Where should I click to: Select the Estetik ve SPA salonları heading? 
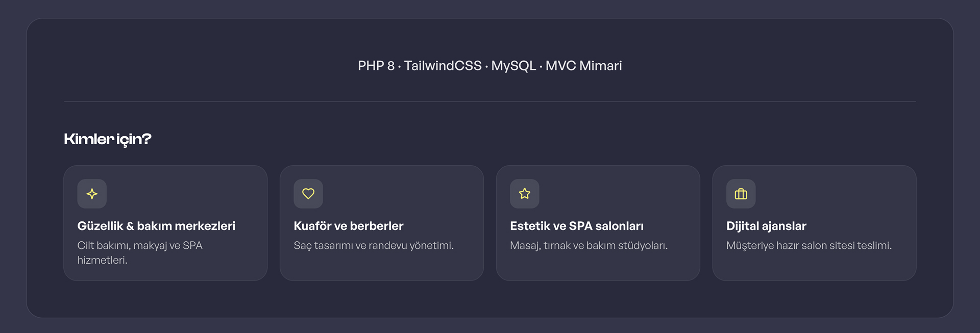(577, 226)
